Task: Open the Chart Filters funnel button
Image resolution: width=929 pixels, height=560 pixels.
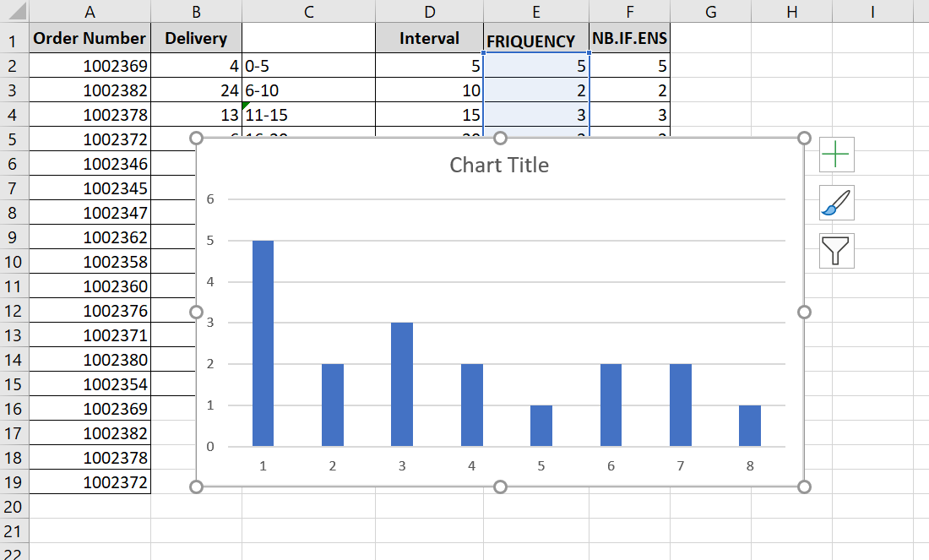Action: (x=837, y=251)
